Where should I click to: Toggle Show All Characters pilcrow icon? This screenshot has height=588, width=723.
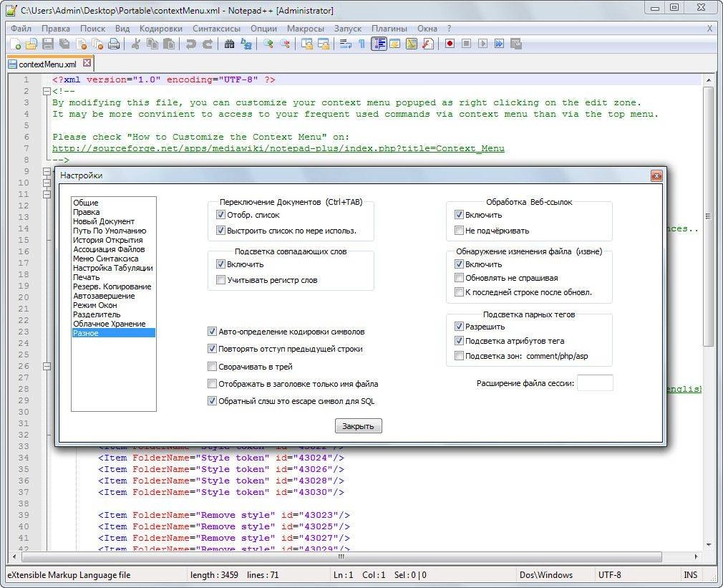click(362, 44)
